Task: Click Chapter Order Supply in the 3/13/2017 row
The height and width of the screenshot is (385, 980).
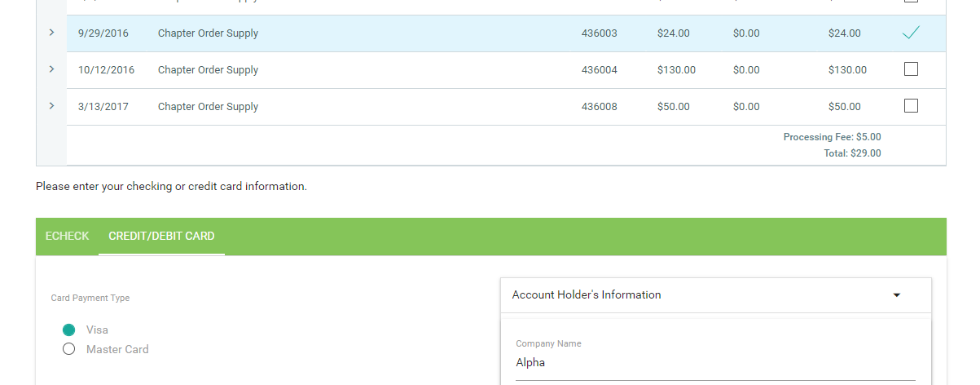Action: 208,107
